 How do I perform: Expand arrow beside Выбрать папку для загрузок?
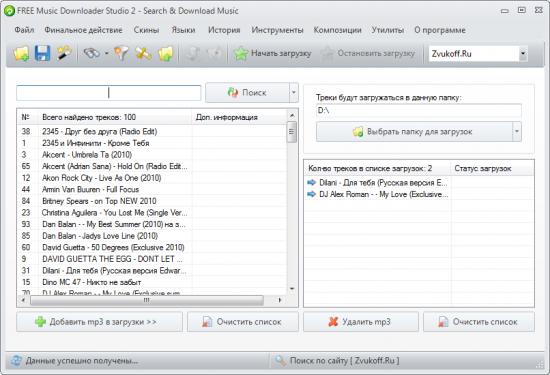(517, 132)
